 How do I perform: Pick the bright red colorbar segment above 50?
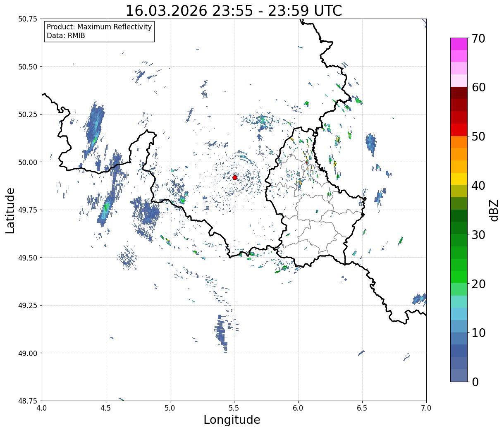click(x=459, y=129)
